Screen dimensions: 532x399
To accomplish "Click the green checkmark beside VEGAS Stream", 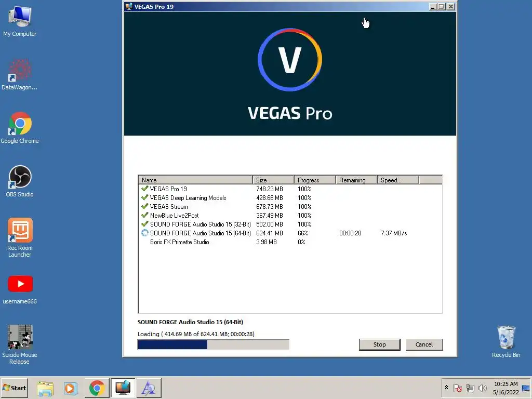I will coord(144,206).
